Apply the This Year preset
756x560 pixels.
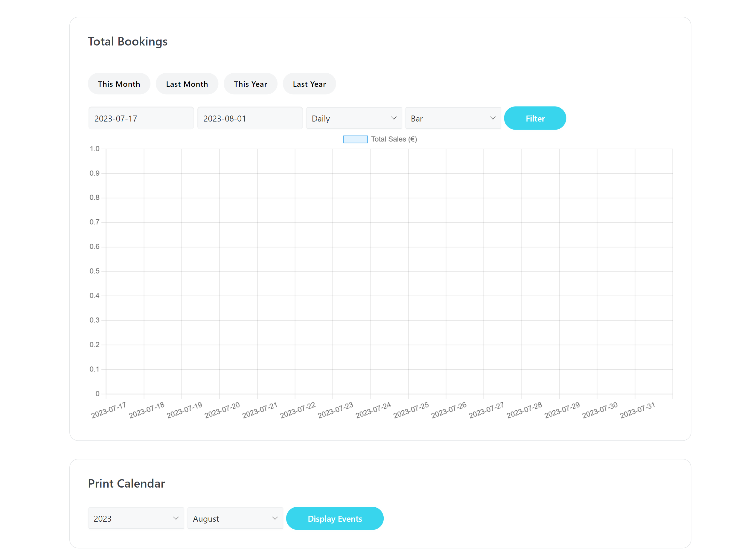[x=250, y=84]
